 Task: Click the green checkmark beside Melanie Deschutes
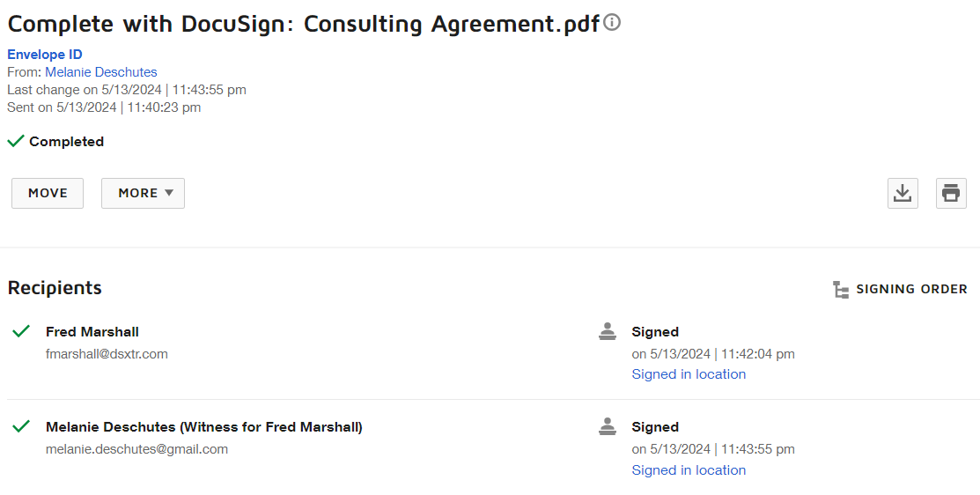(x=21, y=426)
